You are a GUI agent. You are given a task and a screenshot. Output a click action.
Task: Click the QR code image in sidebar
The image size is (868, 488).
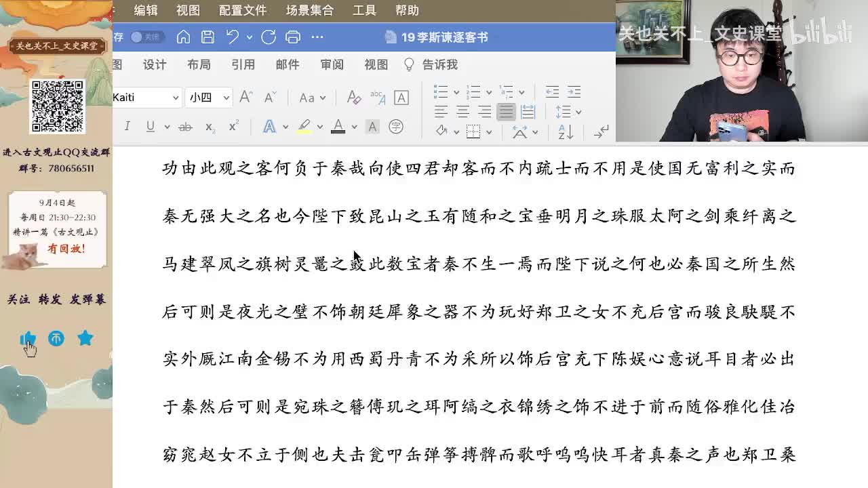point(58,106)
